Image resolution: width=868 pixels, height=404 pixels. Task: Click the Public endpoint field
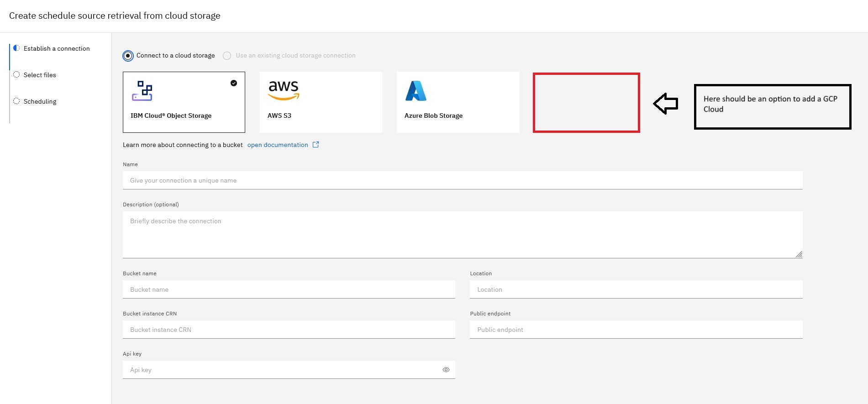636,330
